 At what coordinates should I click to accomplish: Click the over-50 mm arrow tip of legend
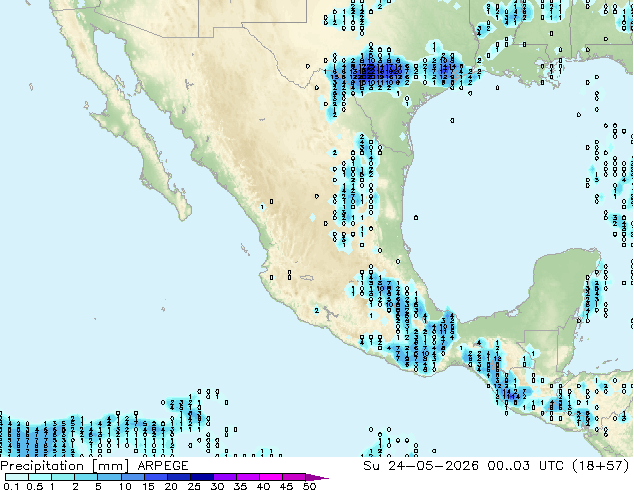click(317, 477)
